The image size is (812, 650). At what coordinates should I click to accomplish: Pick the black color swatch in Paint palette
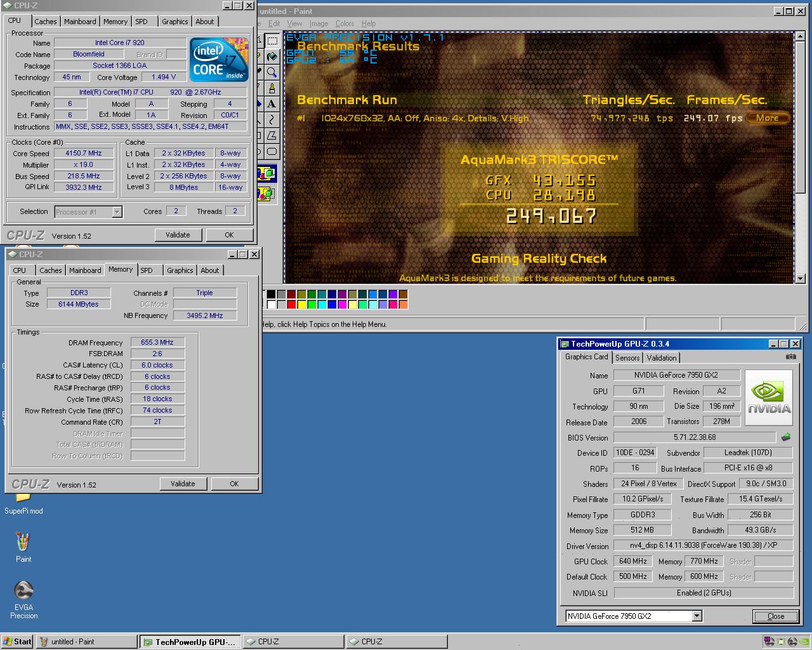271,294
